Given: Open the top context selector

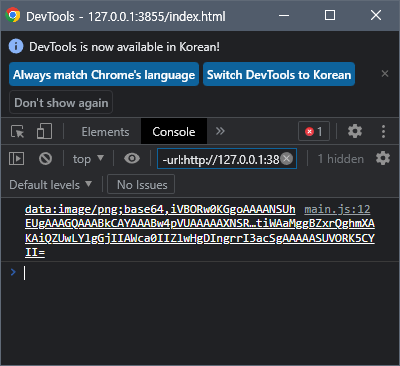Looking at the screenshot, I should (88, 159).
